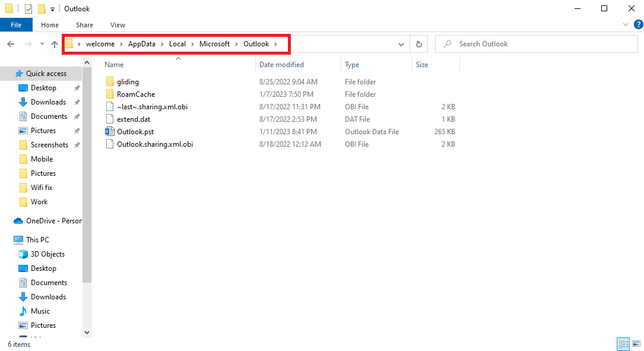
Task: Click the Quick access star icon
Action: coord(18,74)
